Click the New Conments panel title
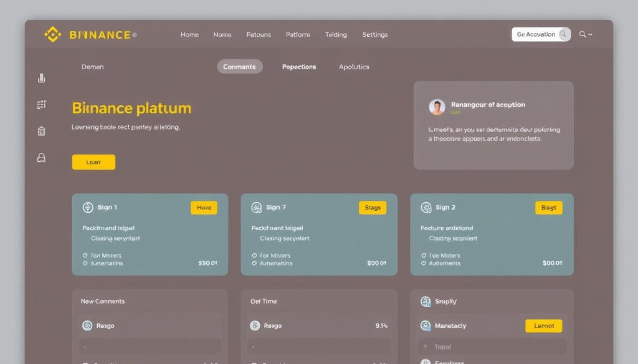The width and height of the screenshot is (638, 364). coord(103,301)
